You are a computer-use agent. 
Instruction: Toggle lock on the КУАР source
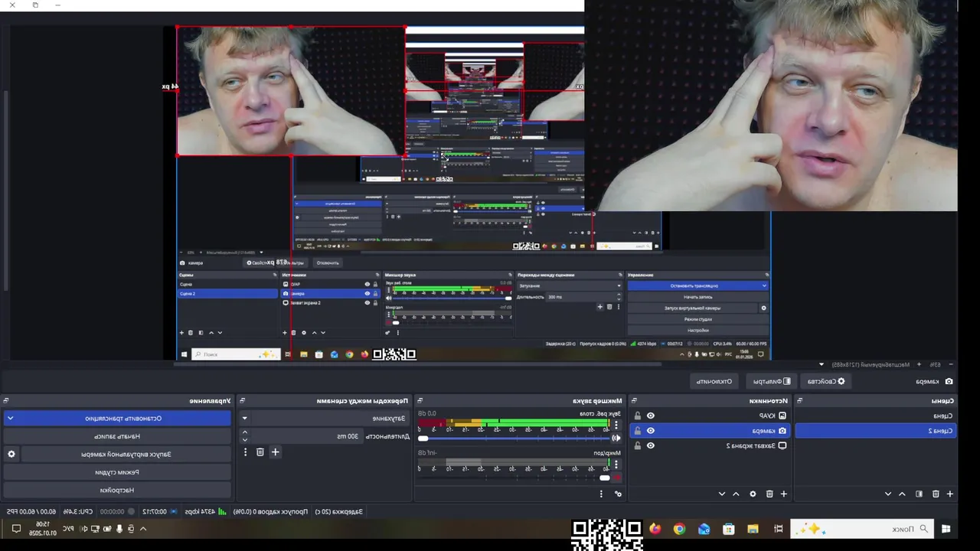(x=638, y=416)
